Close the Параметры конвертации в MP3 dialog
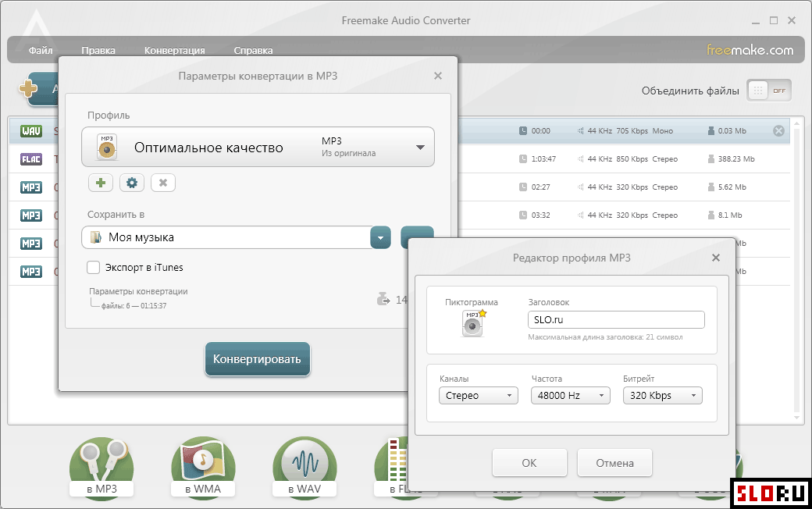This screenshot has width=812, height=509. tap(437, 77)
